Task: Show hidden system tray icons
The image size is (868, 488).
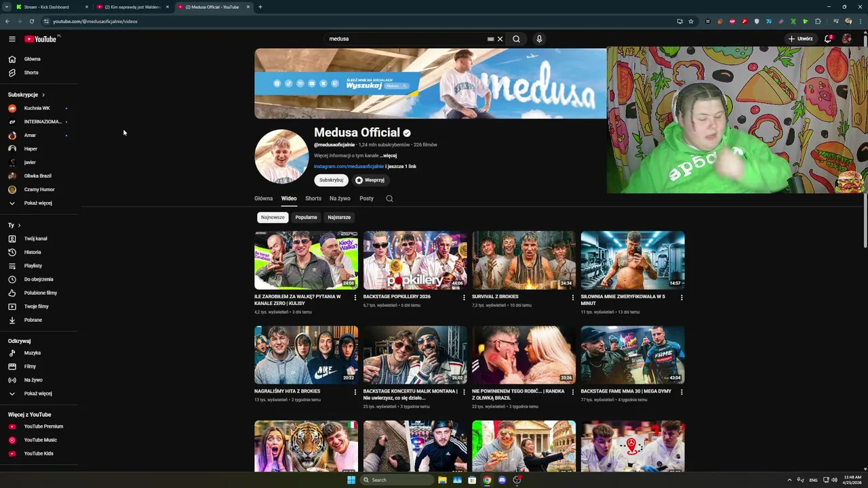Action: (x=789, y=480)
